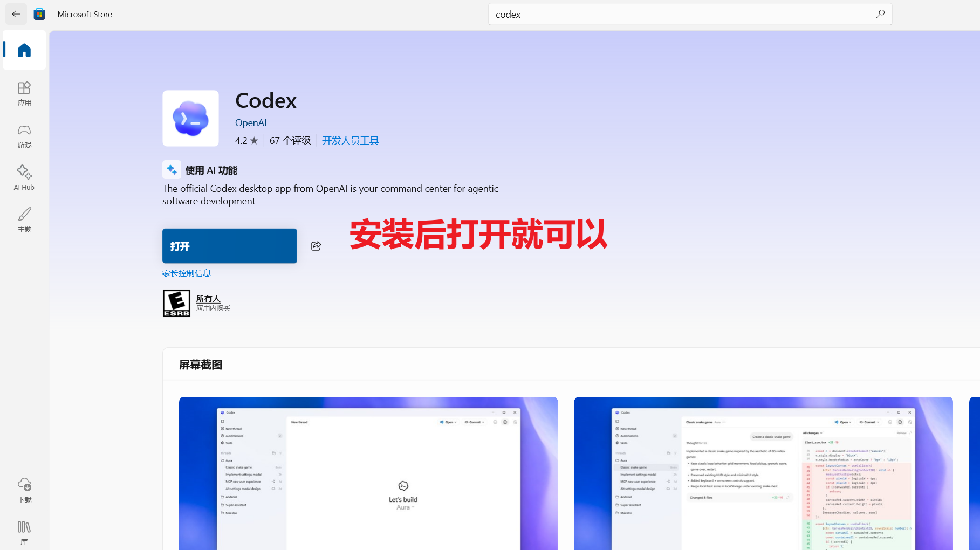Open the 67 个评级 ratings
The height and width of the screenshot is (550, 980).
point(290,141)
